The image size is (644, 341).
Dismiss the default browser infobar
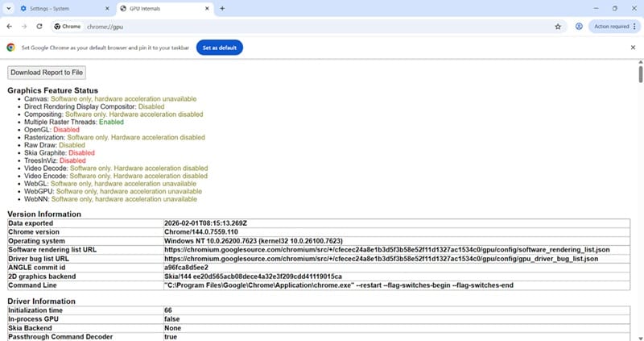(x=633, y=48)
